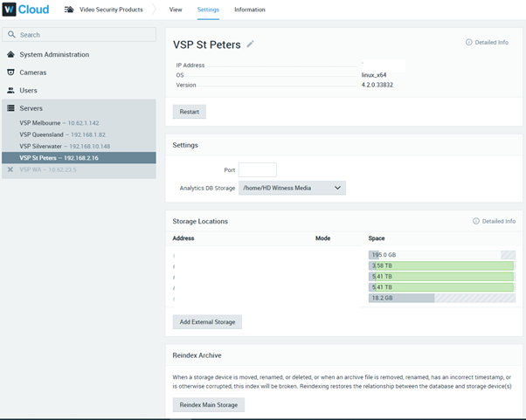This screenshot has height=420, width=526.
Task: Focus the Port input field
Action: [x=257, y=169]
